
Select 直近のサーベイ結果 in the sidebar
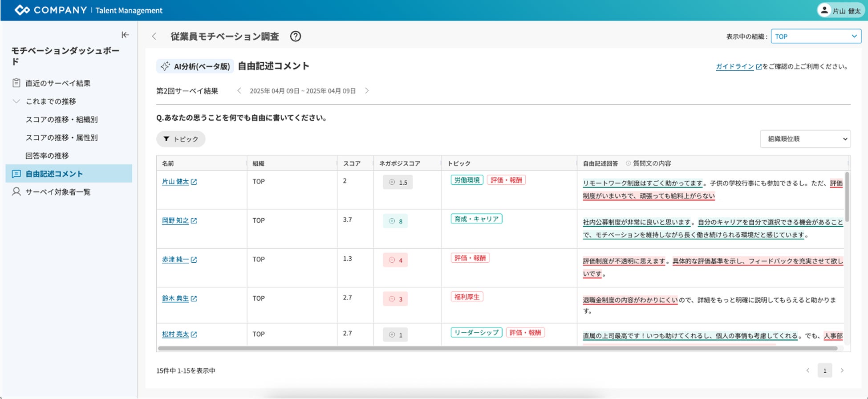(x=57, y=83)
